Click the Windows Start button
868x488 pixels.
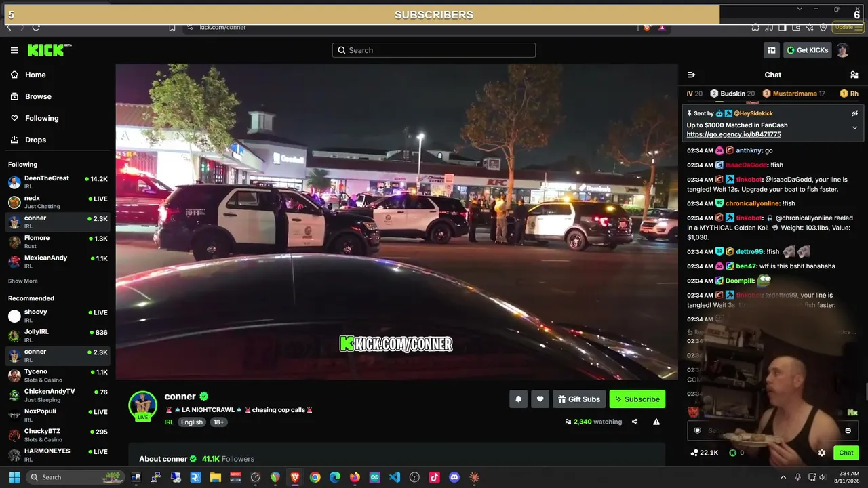[x=14, y=477]
